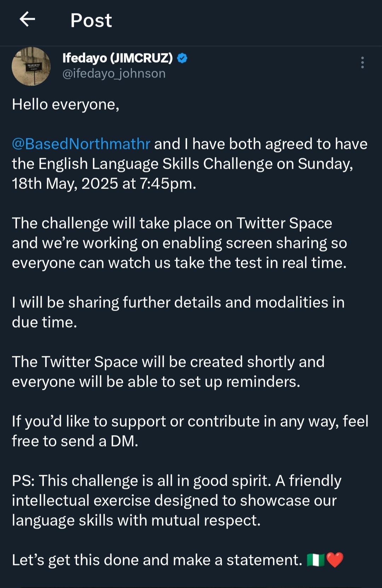Tap the 'everyone can watch us take the test' line
This screenshot has height=588, width=382.
[179, 263]
